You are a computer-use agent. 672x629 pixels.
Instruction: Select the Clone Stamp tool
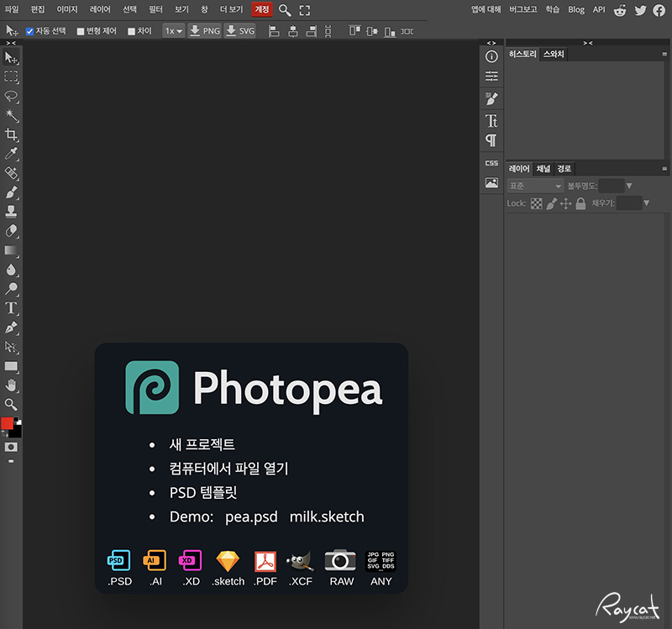(11, 212)
